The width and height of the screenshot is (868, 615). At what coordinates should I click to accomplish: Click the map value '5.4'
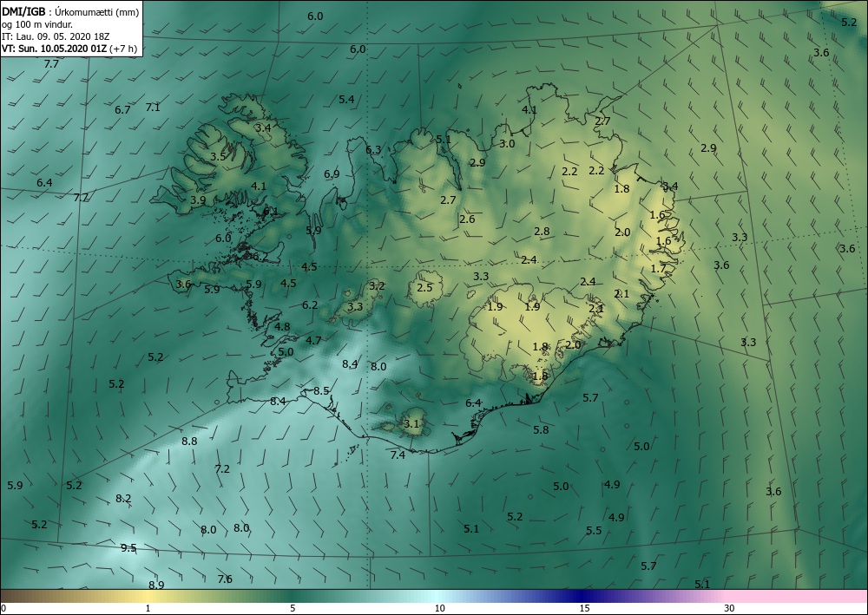346,99
